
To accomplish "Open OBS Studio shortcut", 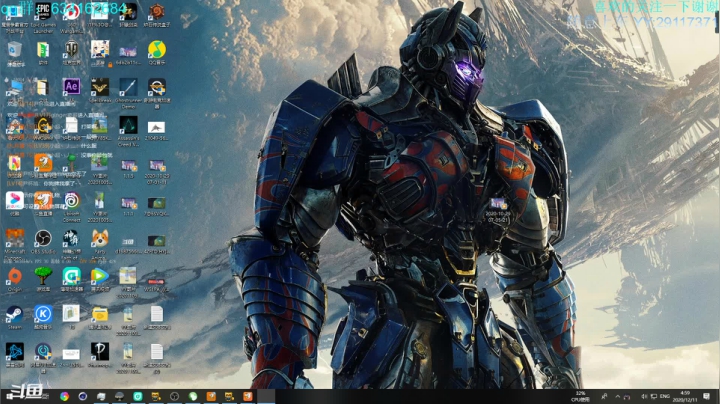I will pyautogui.click(x=43, y=239).
